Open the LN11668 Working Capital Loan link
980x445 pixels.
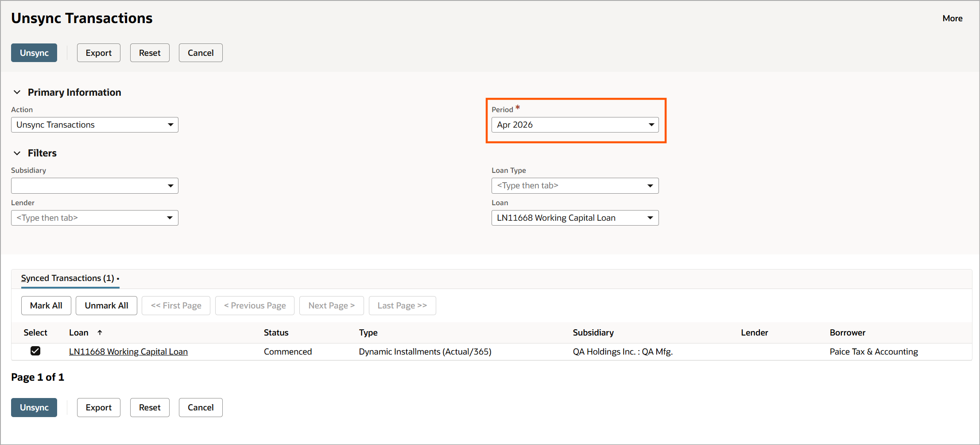click(128, 351)
